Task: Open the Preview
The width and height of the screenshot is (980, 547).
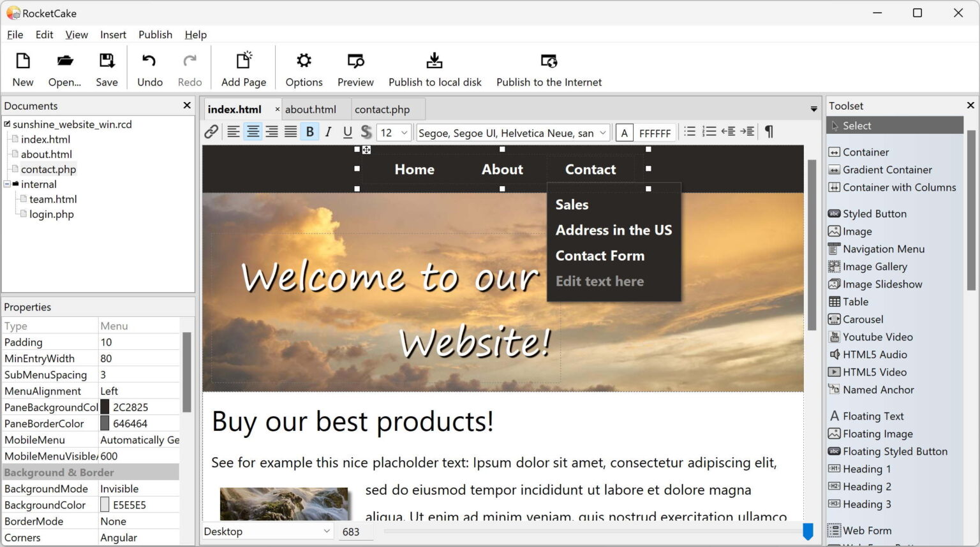Action: click(x=355, y=68)
